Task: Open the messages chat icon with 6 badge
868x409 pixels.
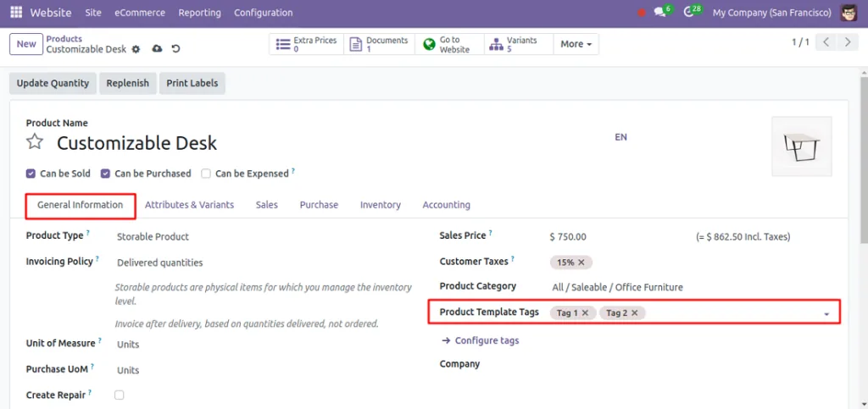Action: tap(659, 12)
